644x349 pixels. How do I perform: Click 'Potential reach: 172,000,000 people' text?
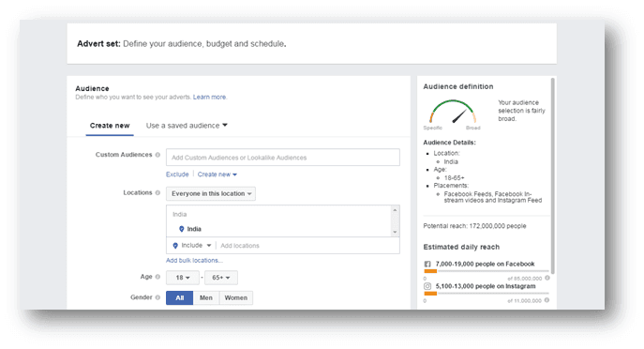[474, 226]
